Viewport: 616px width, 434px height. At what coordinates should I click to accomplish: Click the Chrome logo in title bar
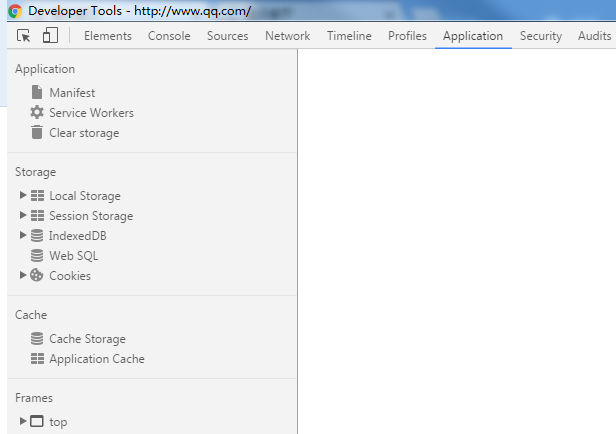(15, 11)
